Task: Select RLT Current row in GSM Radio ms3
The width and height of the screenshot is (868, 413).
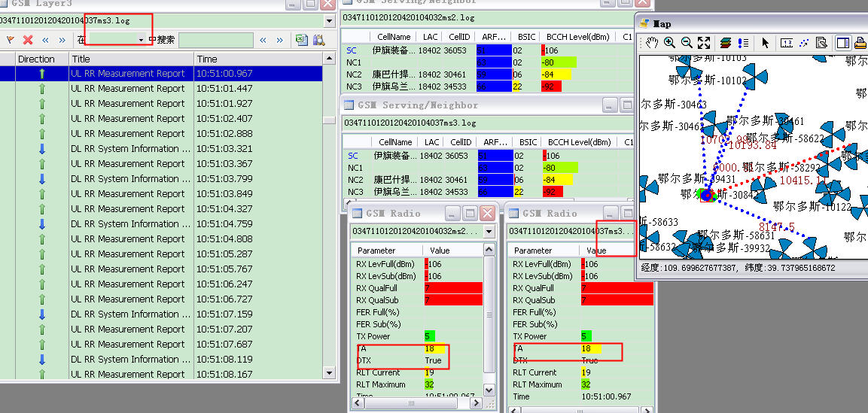Action: click(580, 372)
